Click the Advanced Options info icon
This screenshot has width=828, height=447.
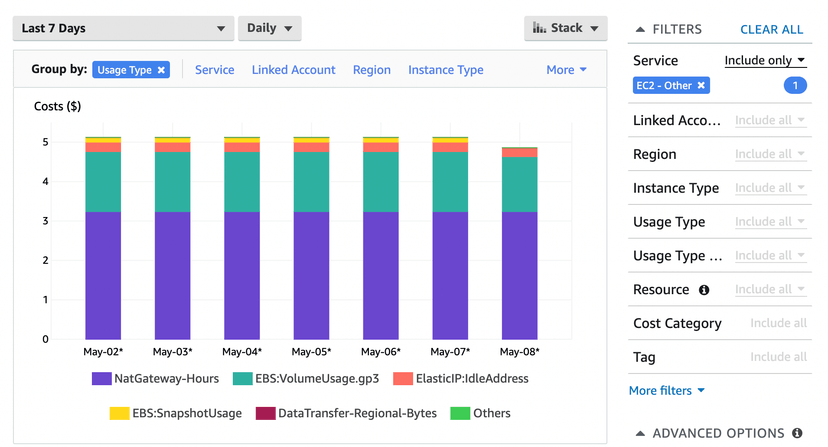(x=797, y=434)
